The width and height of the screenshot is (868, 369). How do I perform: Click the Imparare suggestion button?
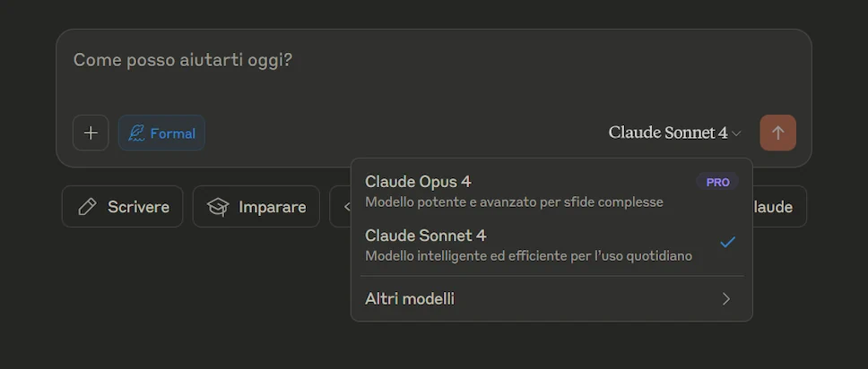[x=256, y=207]
